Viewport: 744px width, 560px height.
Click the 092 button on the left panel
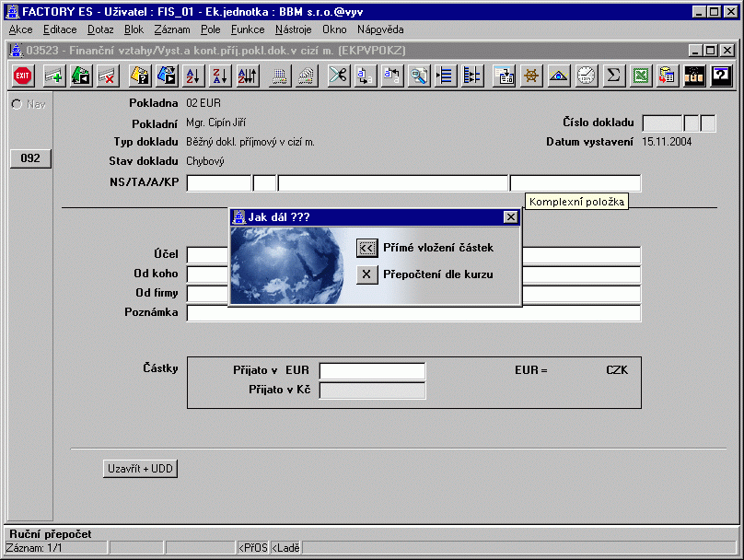coord(30,158)
